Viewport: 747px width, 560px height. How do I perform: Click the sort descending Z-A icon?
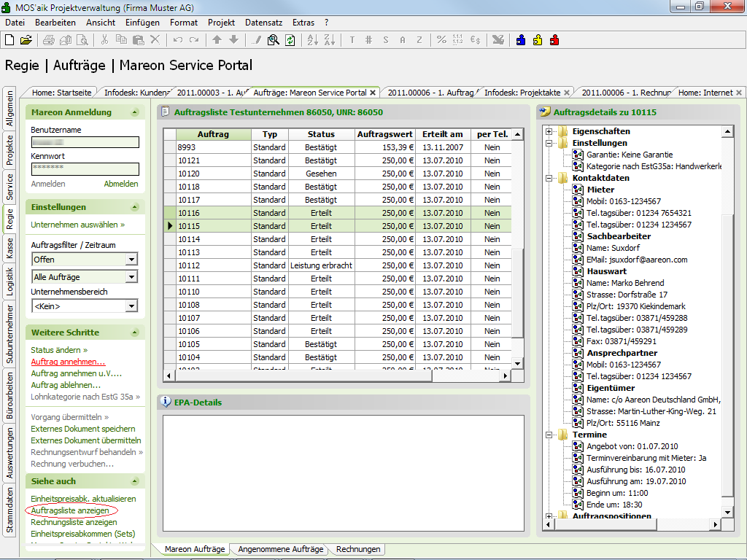329,40
